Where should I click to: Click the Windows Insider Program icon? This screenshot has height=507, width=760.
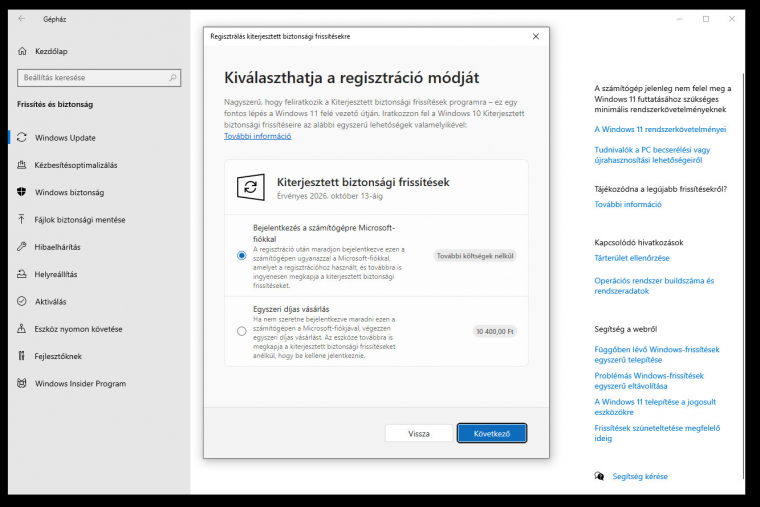(x=21, y=383)
